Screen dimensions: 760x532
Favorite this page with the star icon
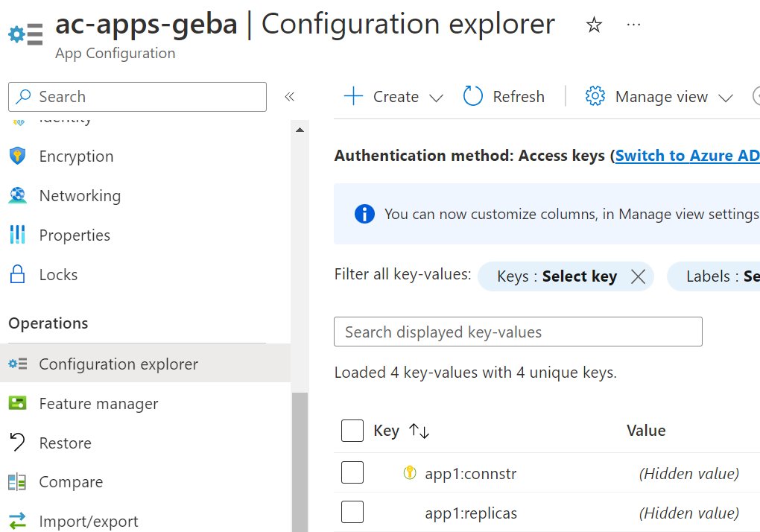[594, 25]
